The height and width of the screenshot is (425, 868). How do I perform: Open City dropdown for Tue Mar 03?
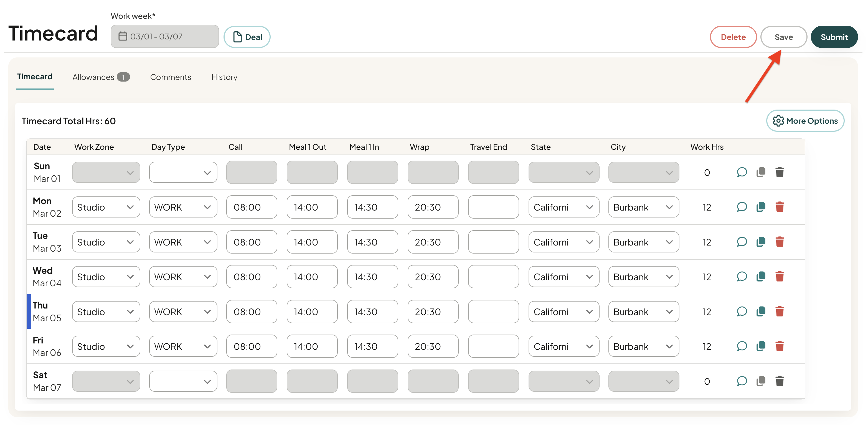(x=644, y=242)
